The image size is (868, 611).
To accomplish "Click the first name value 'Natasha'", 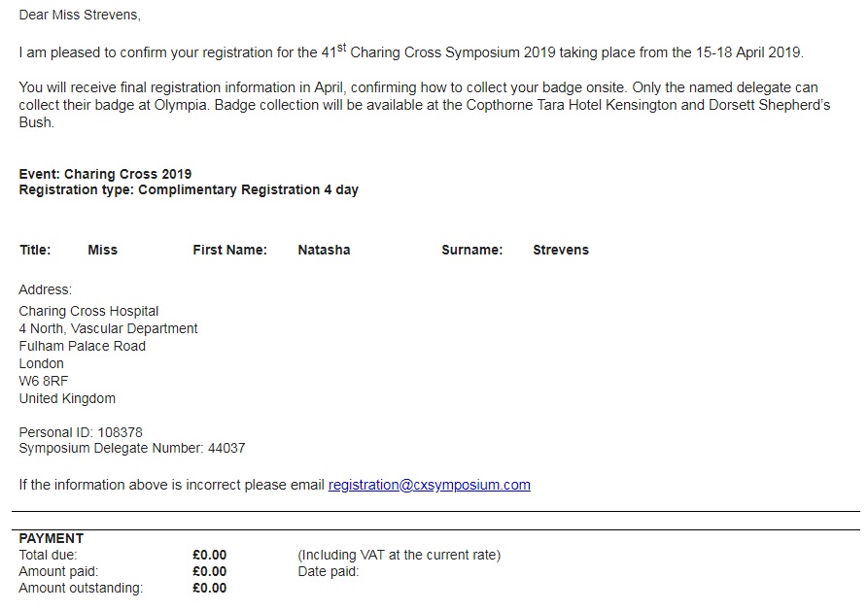I will 324,250.
